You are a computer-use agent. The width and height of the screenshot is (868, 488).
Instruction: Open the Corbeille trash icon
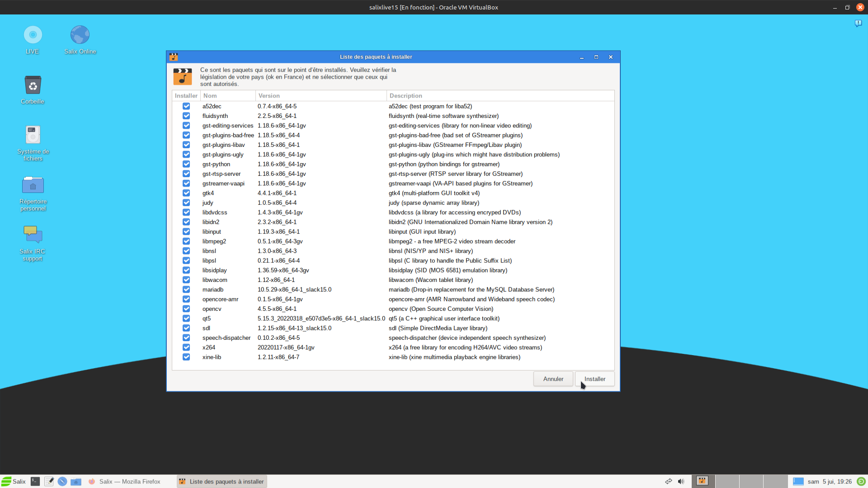click(x=33, y=85)
